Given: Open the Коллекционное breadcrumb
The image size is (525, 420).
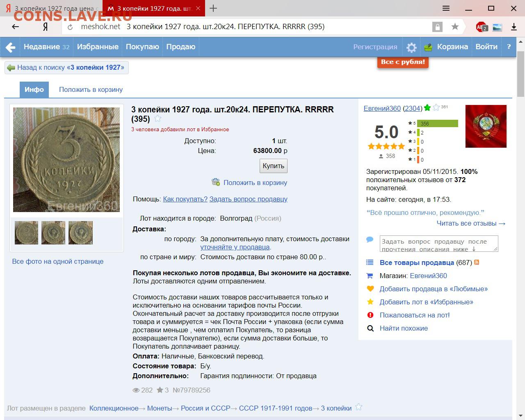Looking at the screenshot, I should pyautogui.click(x=114, y=408).
